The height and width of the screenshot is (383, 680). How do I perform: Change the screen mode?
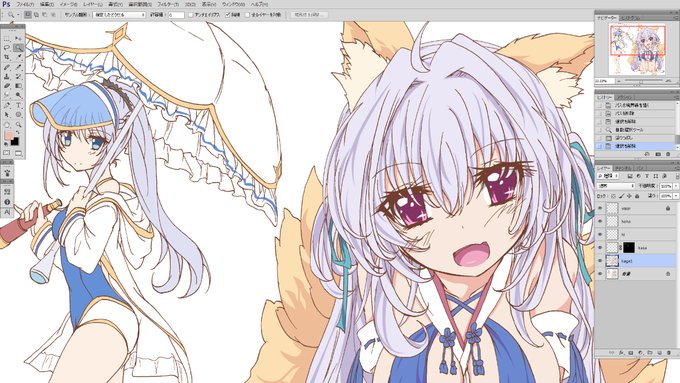18,153
